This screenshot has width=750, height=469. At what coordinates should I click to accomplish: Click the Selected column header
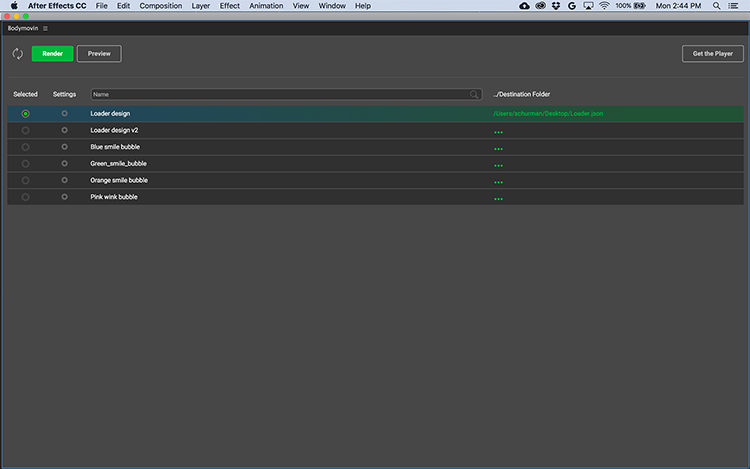click(25, 94)
